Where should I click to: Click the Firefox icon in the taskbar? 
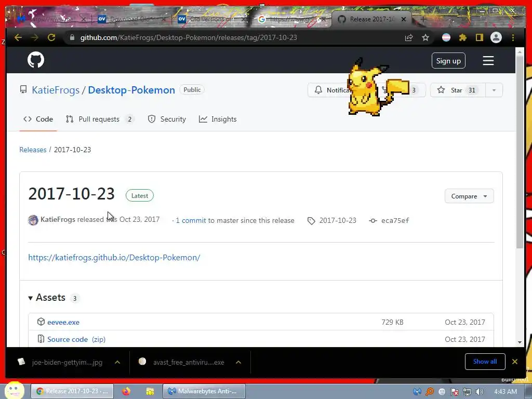pos(126,391)
